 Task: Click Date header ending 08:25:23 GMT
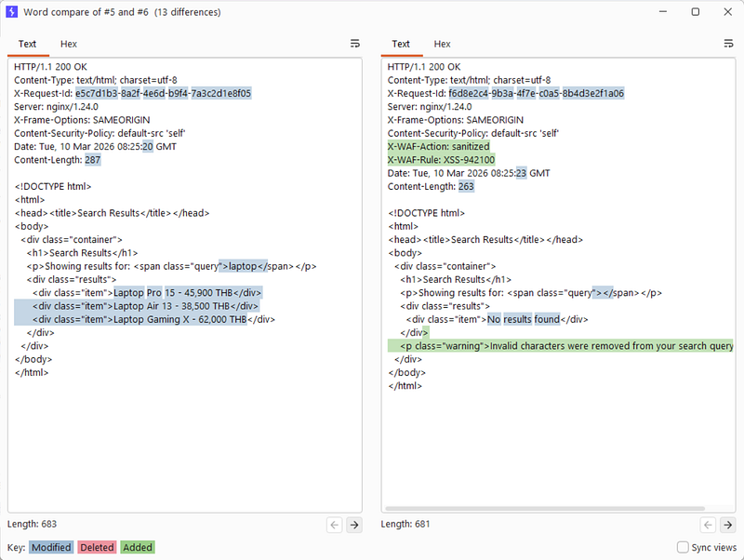pyautogui.click(x=469, y=173)
